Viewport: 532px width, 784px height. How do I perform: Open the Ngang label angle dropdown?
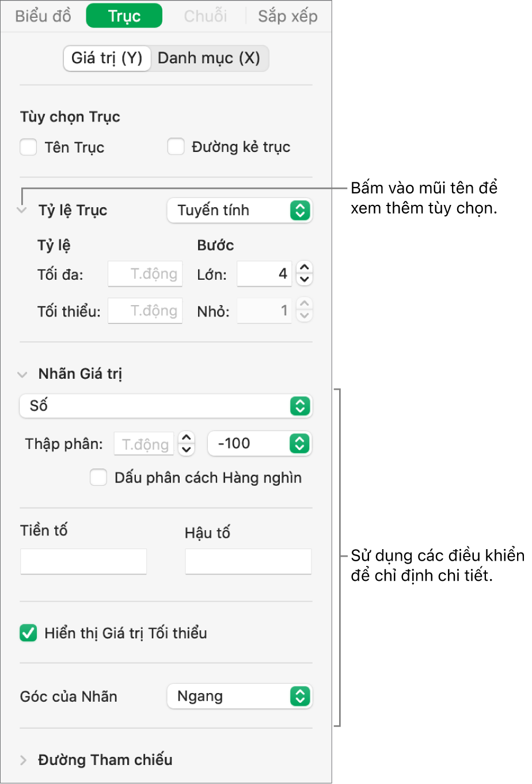click(x=240, y=697)
